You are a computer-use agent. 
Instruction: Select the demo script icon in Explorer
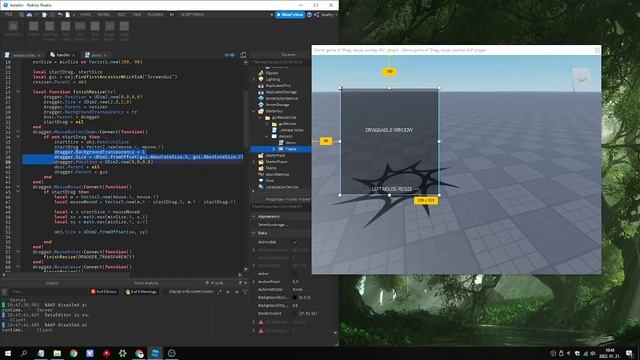coord(281,142)
